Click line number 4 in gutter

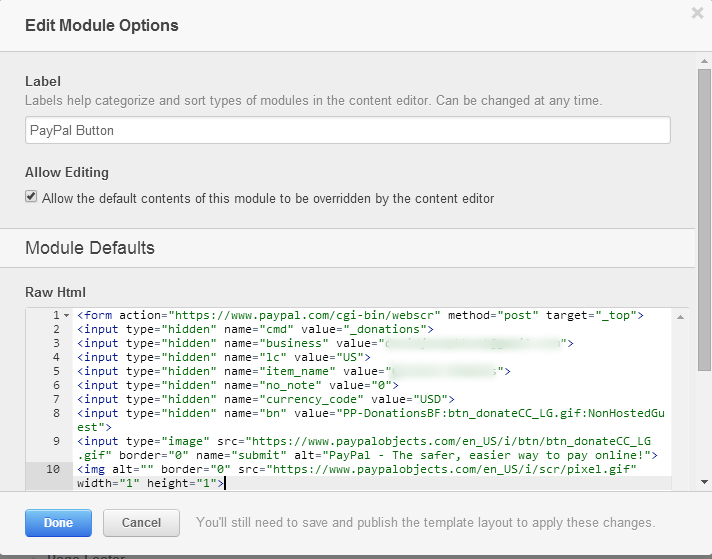pos(56,357)
